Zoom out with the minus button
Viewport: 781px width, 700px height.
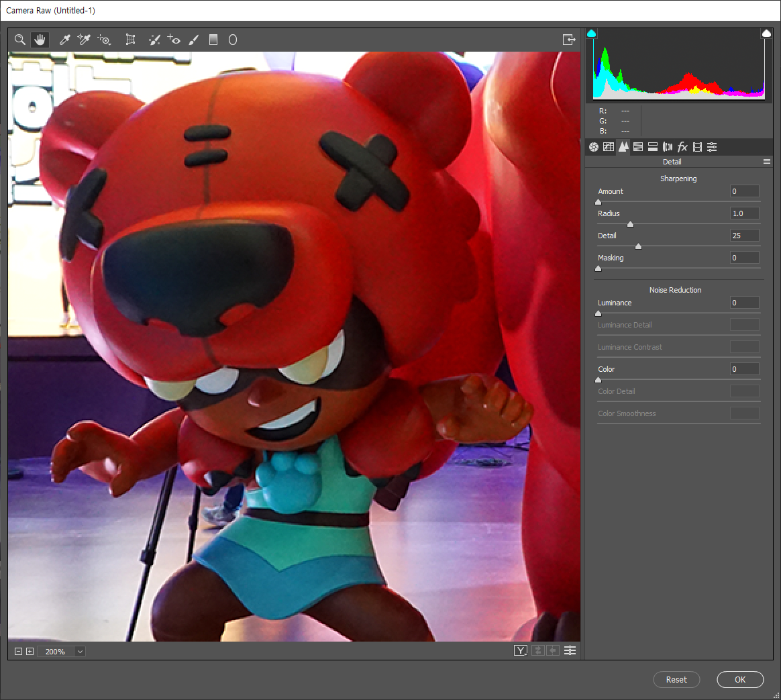click(x=18, y=651)
